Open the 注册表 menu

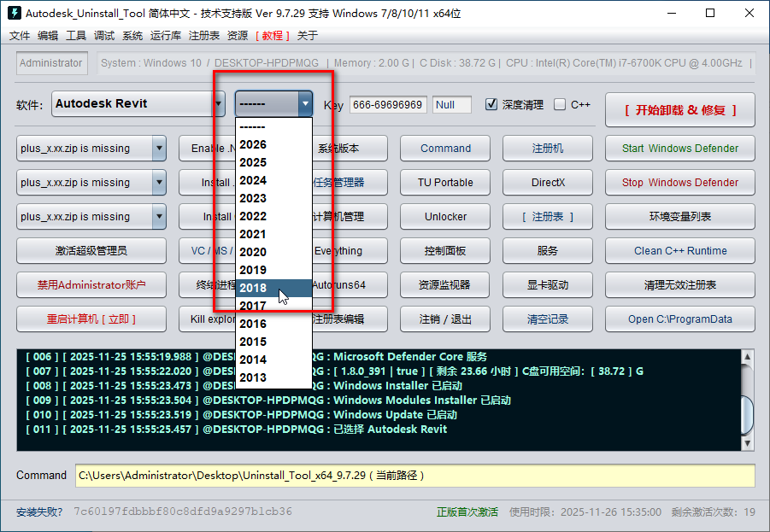(203, 35)
